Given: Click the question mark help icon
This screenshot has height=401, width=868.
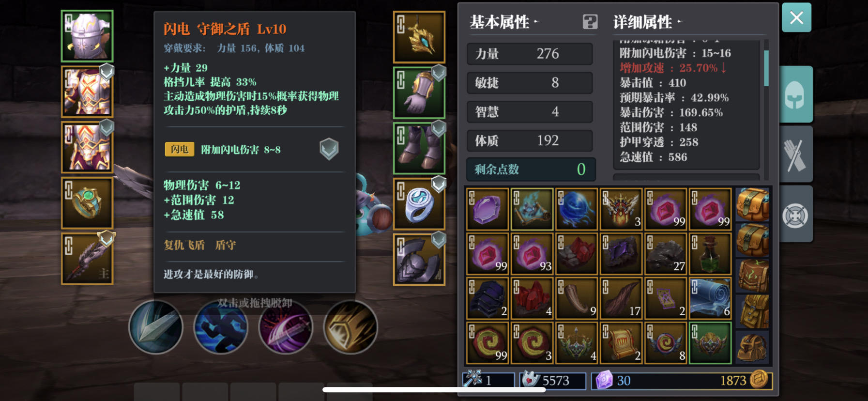Looking at the screenshot, I should [x=590, y=22].
